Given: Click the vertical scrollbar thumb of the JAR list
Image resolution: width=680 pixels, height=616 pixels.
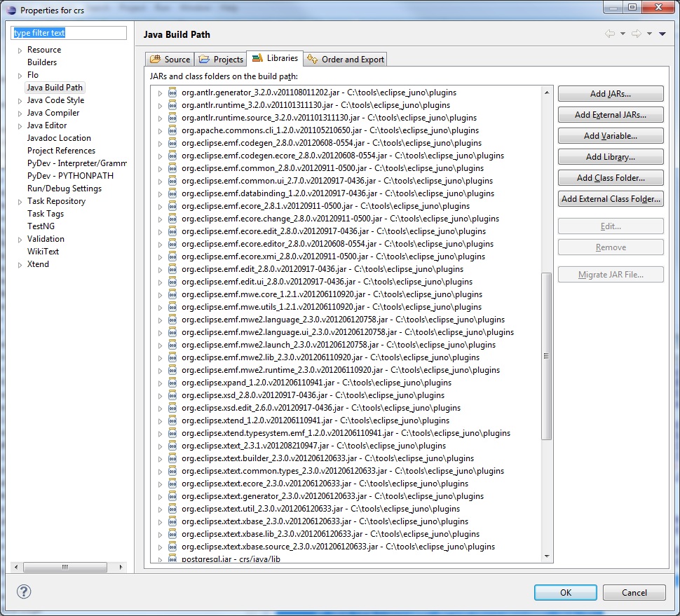Looking at the screenshot, I should pyautogui.click(x=546, y=356).
